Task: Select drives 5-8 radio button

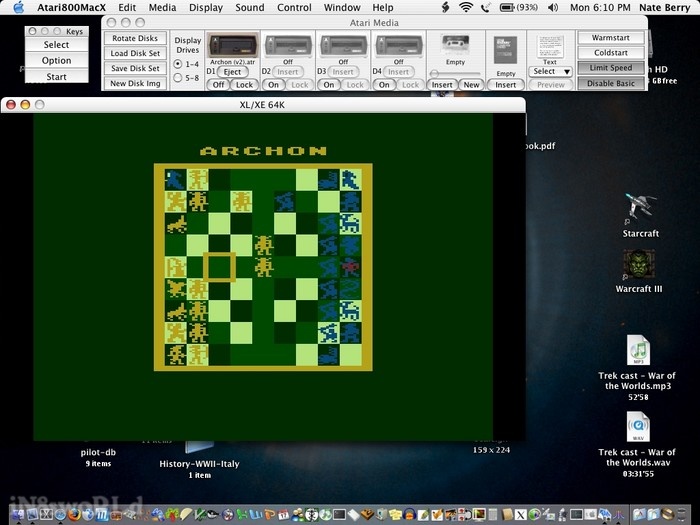Action: pyautogui.click(x=178, y=78)
